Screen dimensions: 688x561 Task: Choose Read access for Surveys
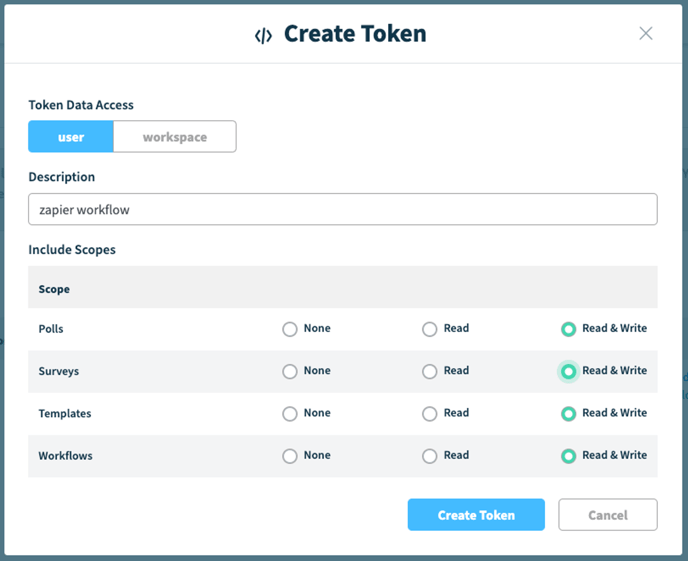coord(430,371)
